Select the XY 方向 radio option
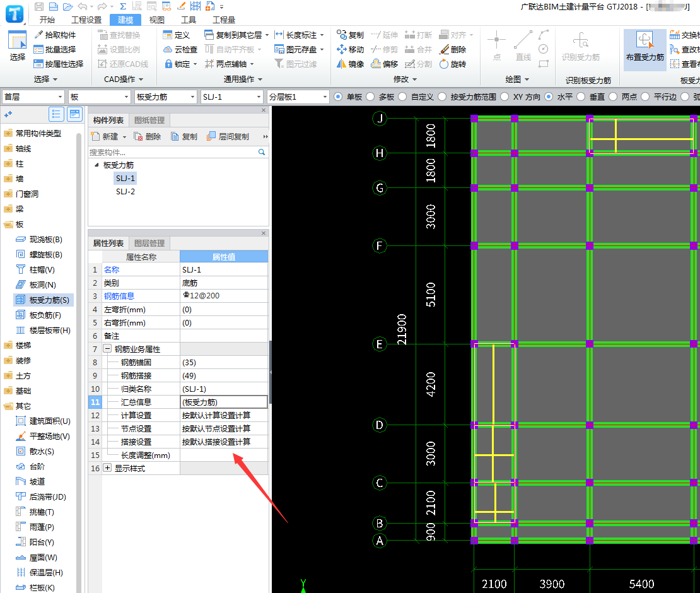Screen dimensions: 700x593 pos(505,97)
